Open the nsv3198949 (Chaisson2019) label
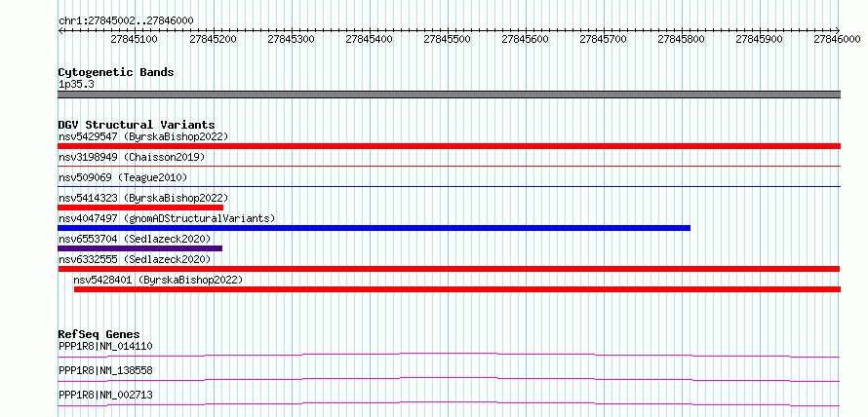 [x=132, y=157]
